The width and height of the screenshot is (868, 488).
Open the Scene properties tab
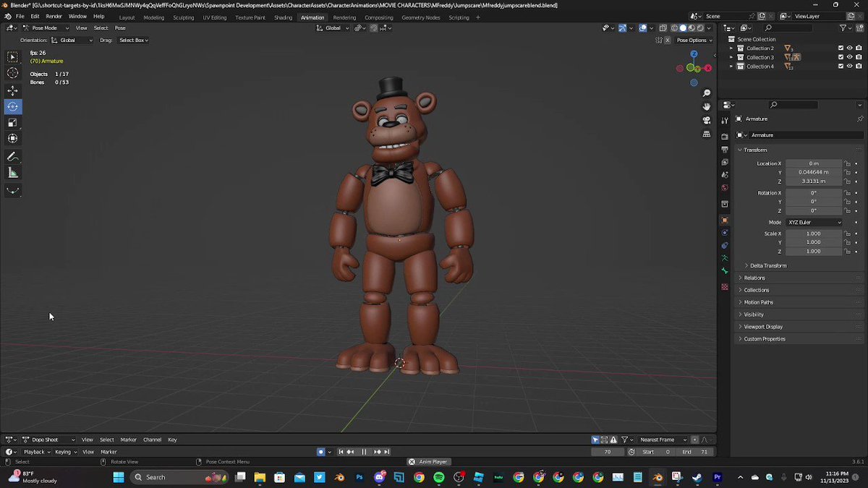pos(725,176)
